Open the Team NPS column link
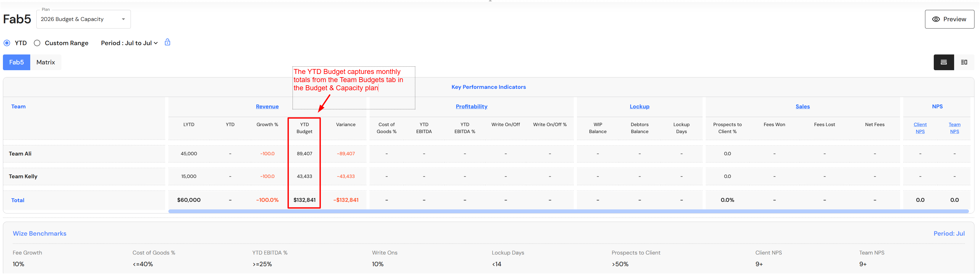980x274 pixels. pyautogui.click(x=954, y=128)
